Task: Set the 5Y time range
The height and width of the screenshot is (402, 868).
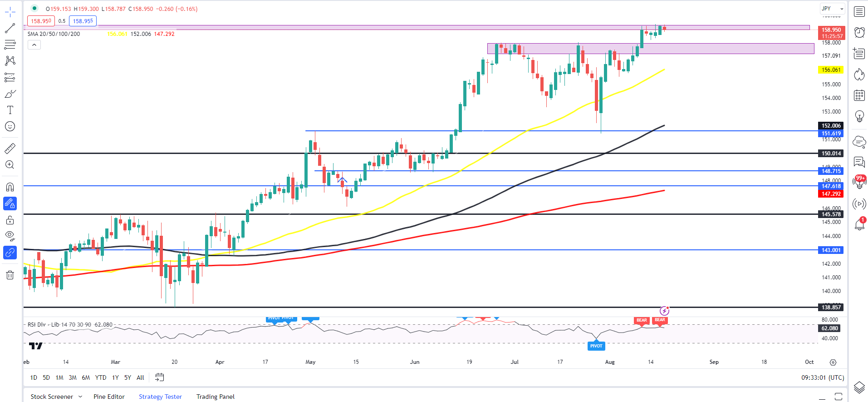Action: tap(128, 377)
